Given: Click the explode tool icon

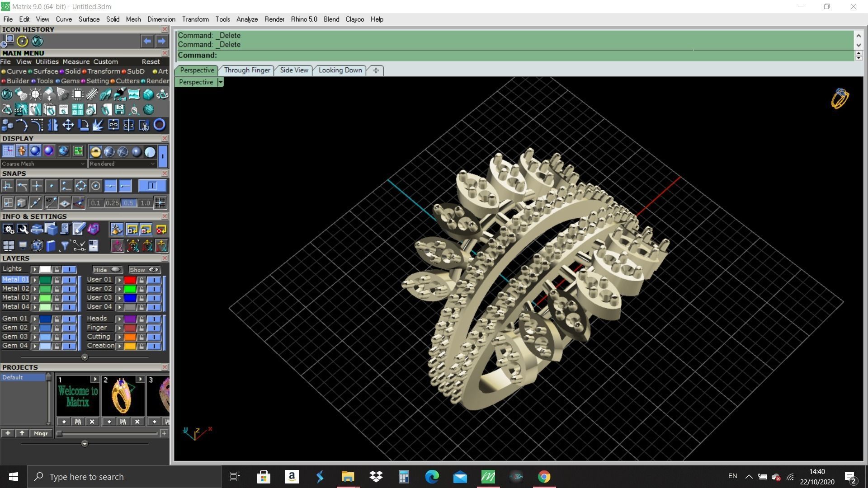Looking at the screenshot, I should coord(98,125).
